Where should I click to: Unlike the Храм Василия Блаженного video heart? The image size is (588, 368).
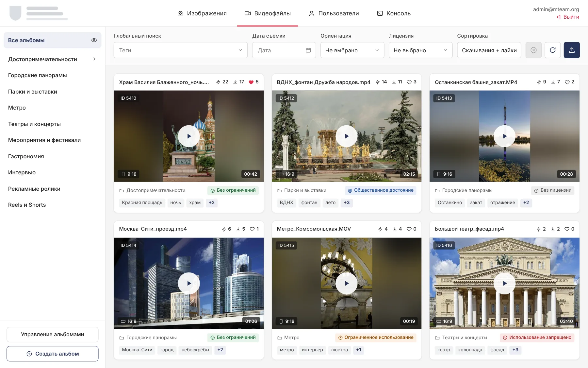(x=251, y=82)
